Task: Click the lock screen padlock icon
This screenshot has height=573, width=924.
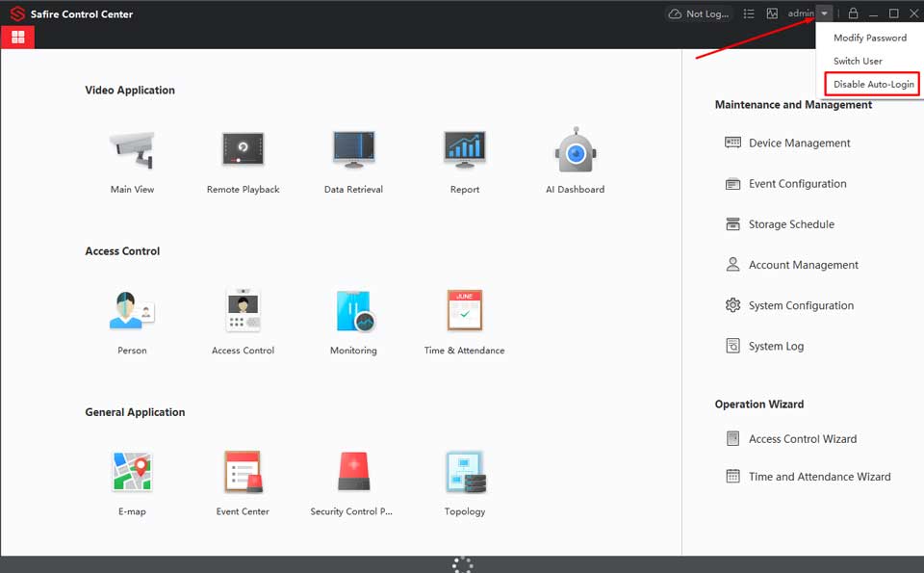Action: point(853,13)
